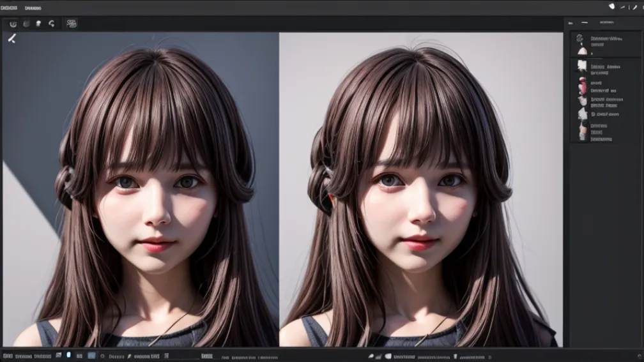Select the white stamp-shaped toolbar icon
The width and height of the screenshot is (644, 362).
click(38, 24)
